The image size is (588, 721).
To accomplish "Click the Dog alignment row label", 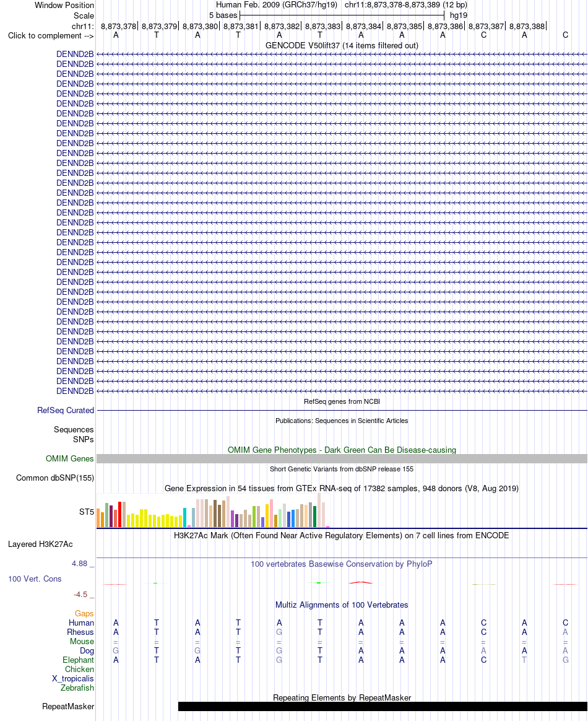I will pyautogui.click(x=87, y=650).
